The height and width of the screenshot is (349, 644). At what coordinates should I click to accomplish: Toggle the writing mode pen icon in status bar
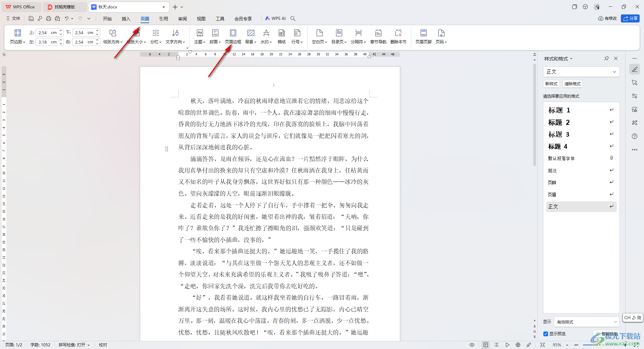[529, 345]
